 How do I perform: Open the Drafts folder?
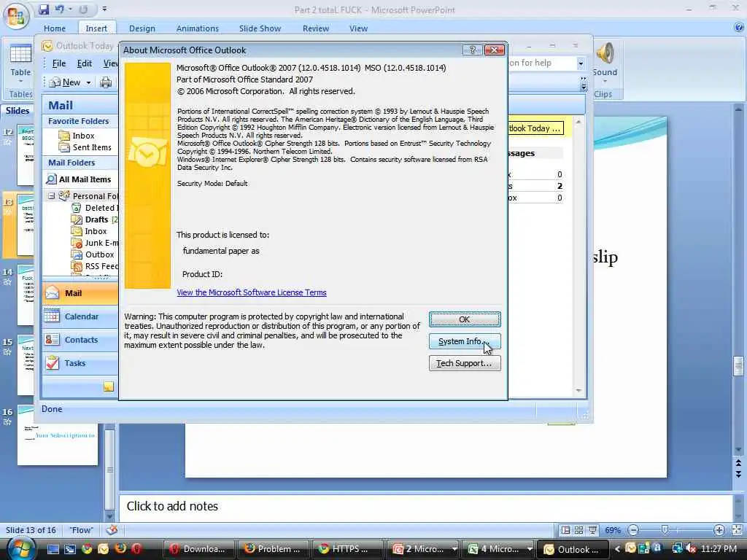click(94, 219)
